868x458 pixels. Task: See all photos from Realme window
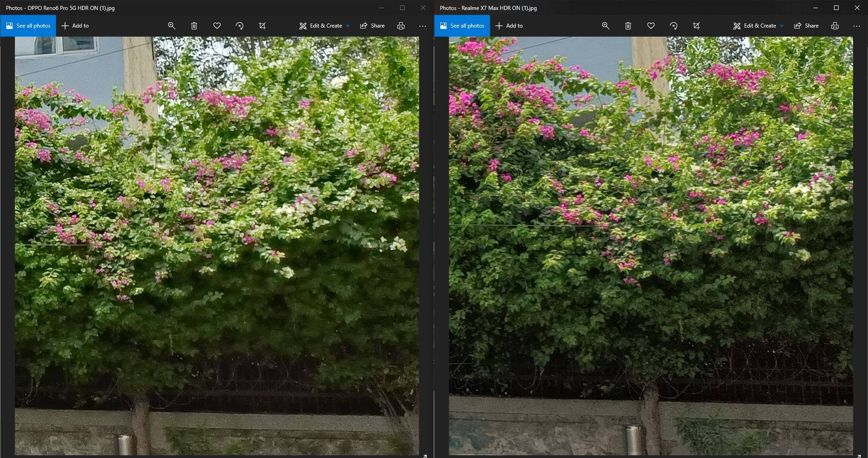(x=462, y=26)
